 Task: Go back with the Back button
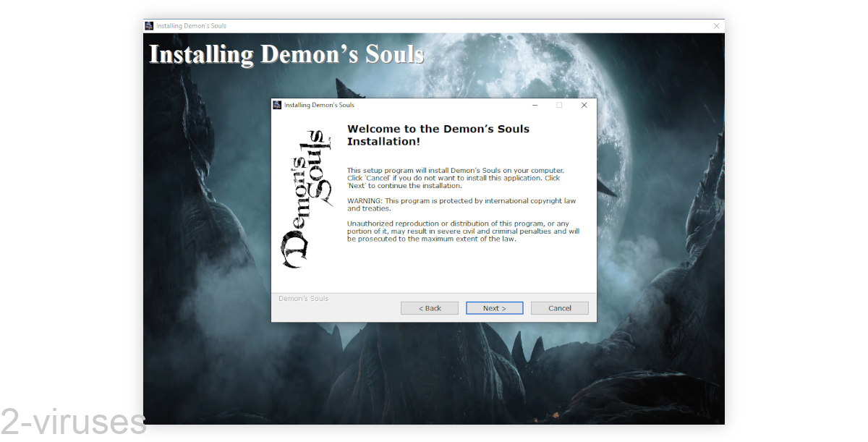[430, 308]
